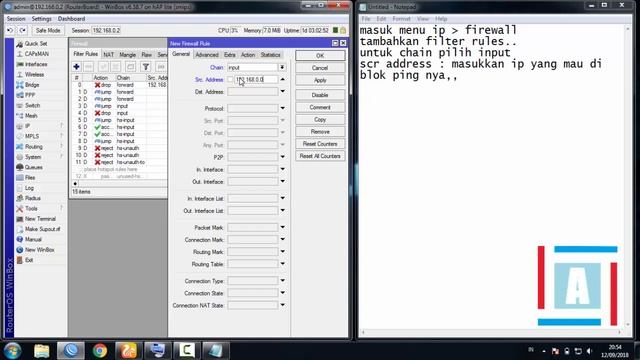640x360 pixels.
Task: Select rule 4 drop input row
Action: (119, 113)
